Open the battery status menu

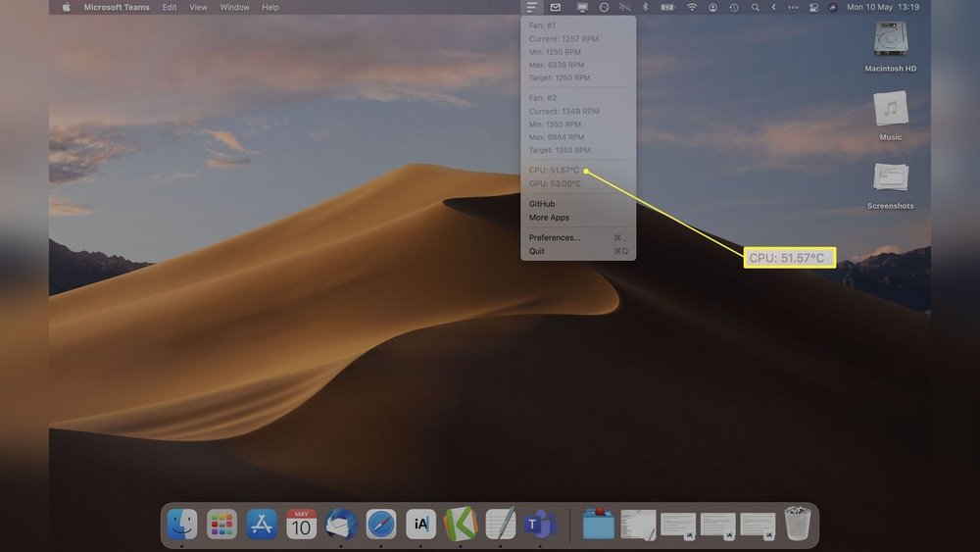(x=667, y=7)
